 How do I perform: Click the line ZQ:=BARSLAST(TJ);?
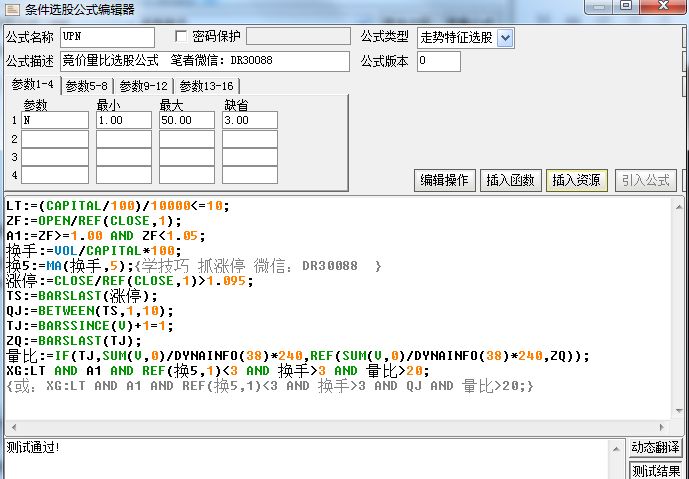click(x=74, y=341)
